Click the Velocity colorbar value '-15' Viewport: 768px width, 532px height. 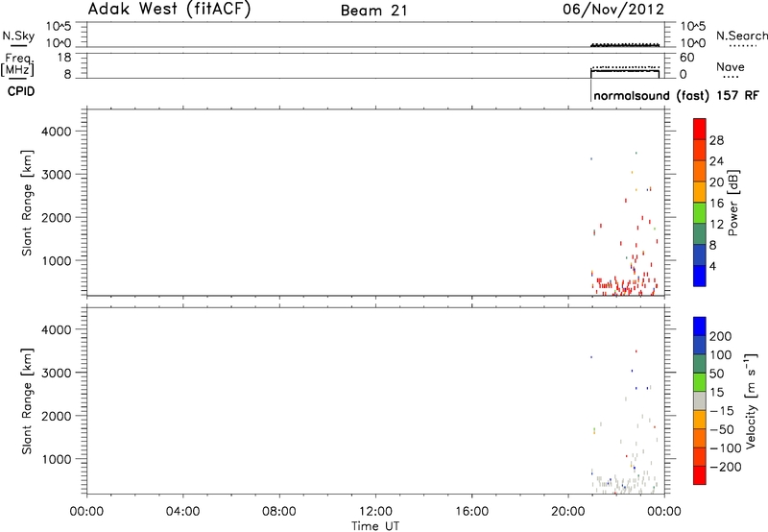click(x=722, y=411)
